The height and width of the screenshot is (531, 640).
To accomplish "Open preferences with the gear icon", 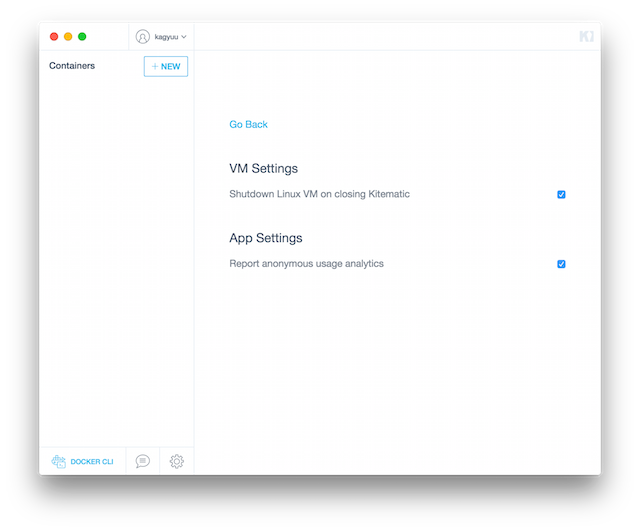I will point(177,461).
